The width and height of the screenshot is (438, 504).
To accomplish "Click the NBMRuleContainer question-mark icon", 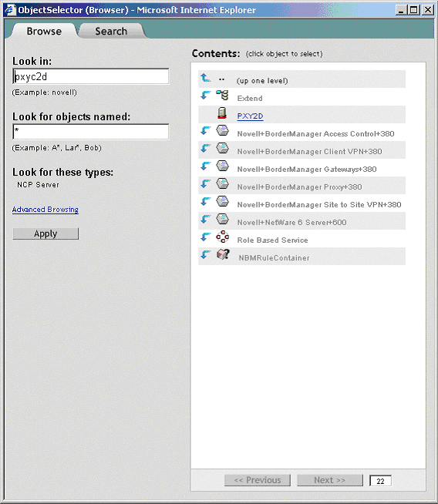I will [223, 254].
